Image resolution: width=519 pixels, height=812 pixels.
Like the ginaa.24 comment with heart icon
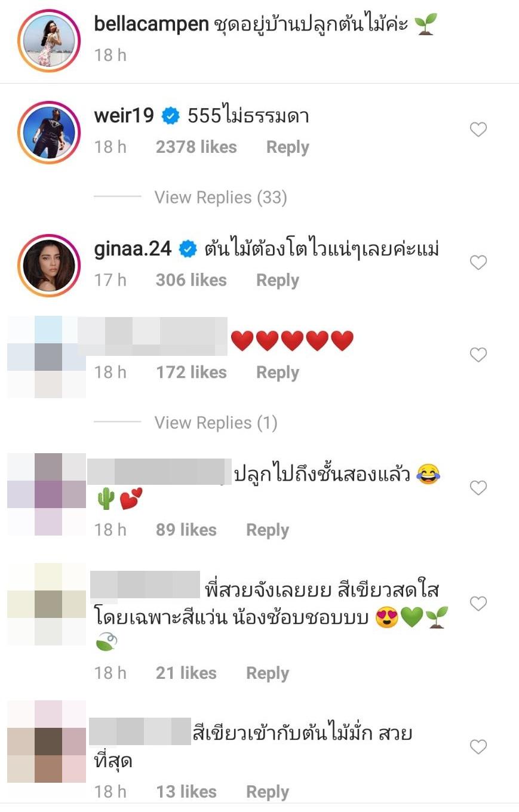(478, 263)
